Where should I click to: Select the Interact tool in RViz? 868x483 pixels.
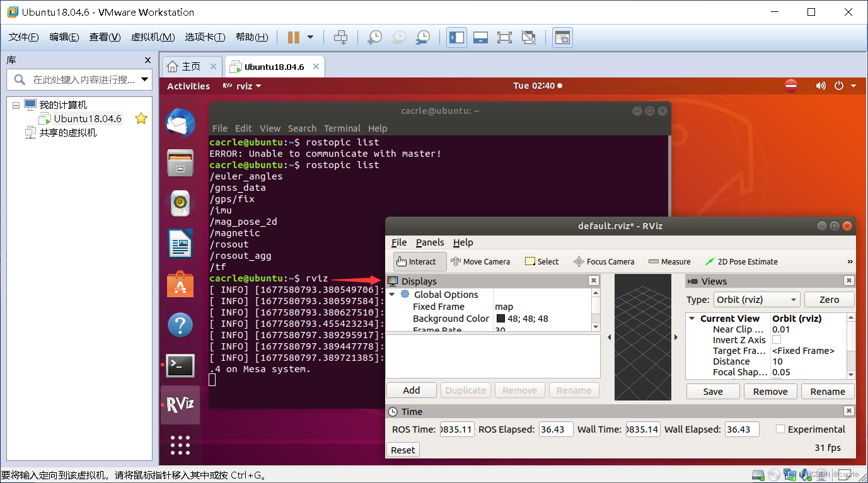click(x=420, y=261)
